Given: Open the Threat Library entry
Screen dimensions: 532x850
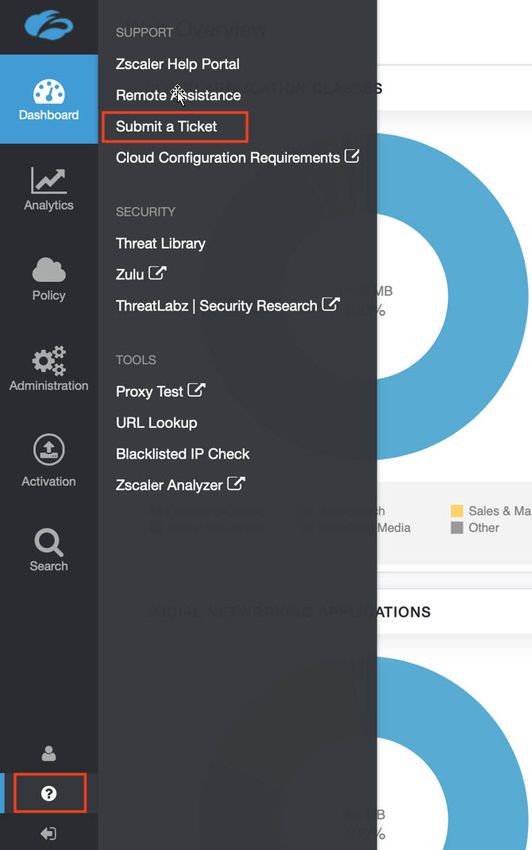Looking at the screenshot, I should tap(161, 243).
